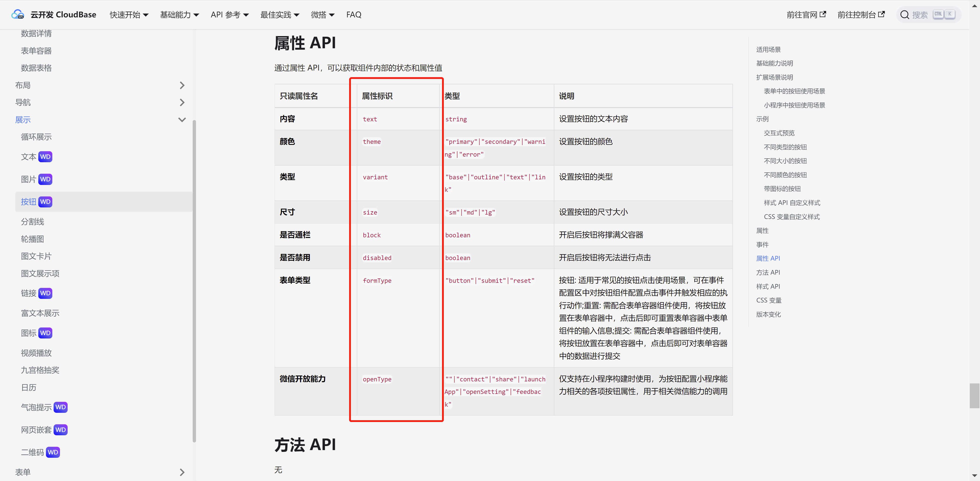
Task: Jump to 样式 API 自定义样式 in outline
Action: click(x=792, y=203)
